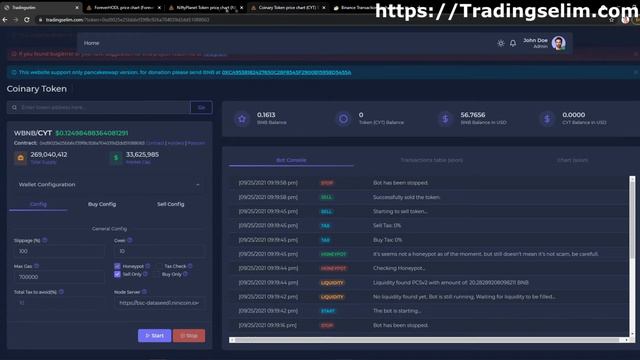Uncheck the Honeypot checkbox
640x360 pixels.
point(117,266)
